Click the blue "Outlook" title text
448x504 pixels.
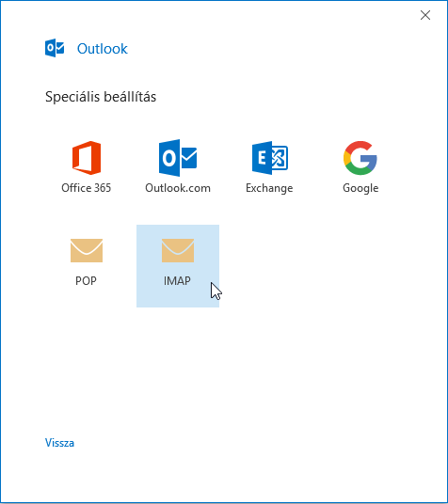[103, 49]
